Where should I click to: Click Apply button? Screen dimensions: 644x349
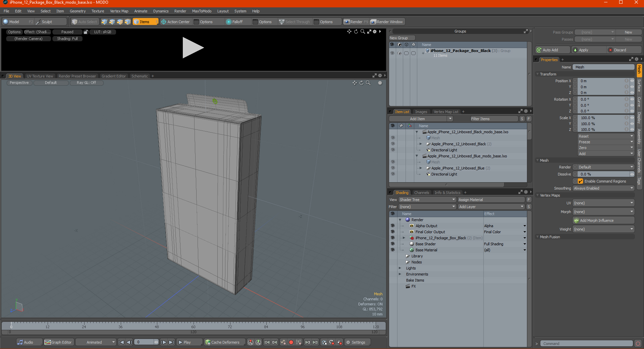tap(589, 50)
